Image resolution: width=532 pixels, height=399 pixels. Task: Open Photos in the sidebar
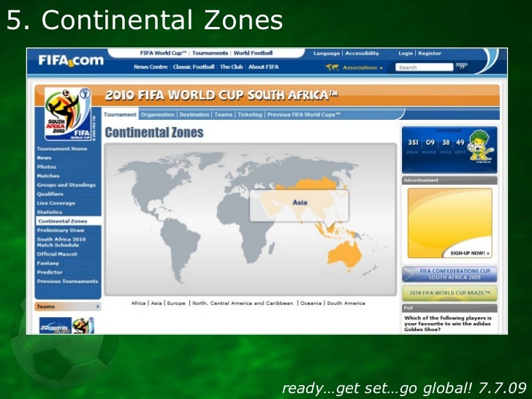(47, 167)
